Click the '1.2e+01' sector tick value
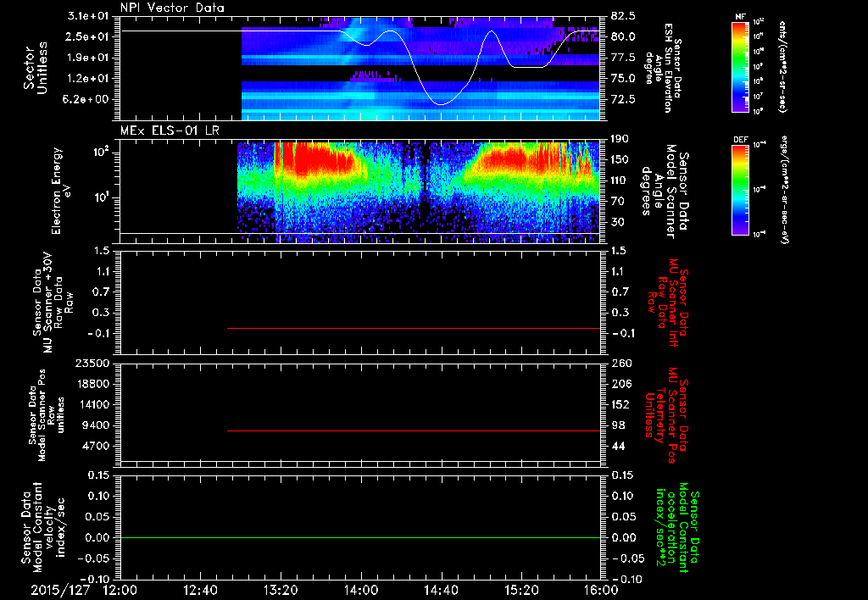 88,79
